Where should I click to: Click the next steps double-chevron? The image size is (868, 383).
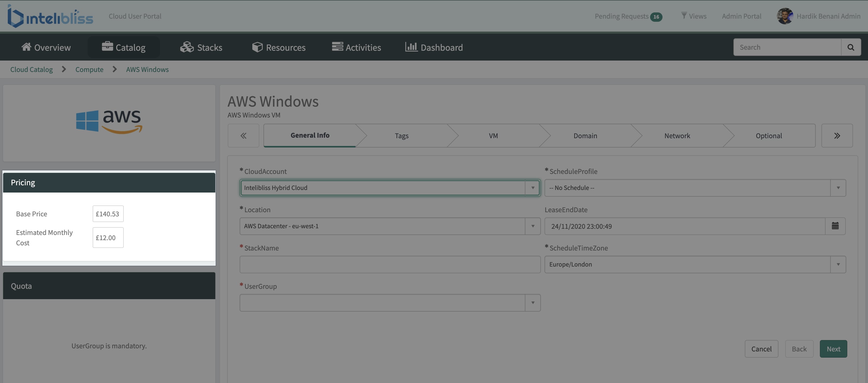[x=837, y=135]
